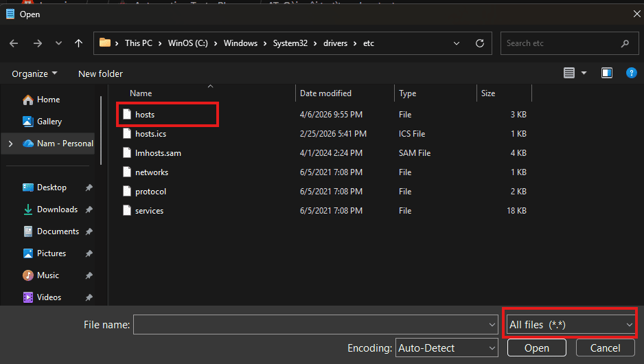Select System32 in breadcrumb path

point(290,43)
